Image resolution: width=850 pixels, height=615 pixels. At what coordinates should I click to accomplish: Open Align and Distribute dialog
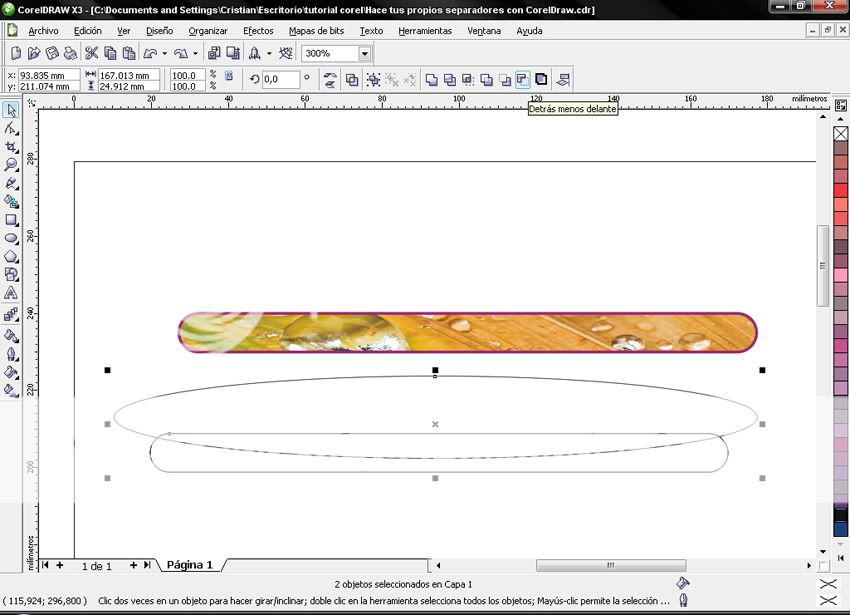tap(563, 80)
